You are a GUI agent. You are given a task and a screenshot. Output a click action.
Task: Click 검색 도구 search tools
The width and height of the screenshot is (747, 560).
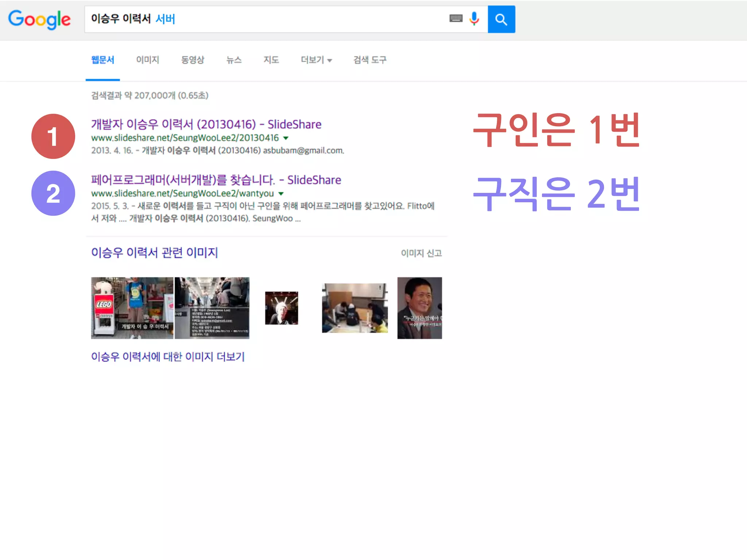coord(369,60)
